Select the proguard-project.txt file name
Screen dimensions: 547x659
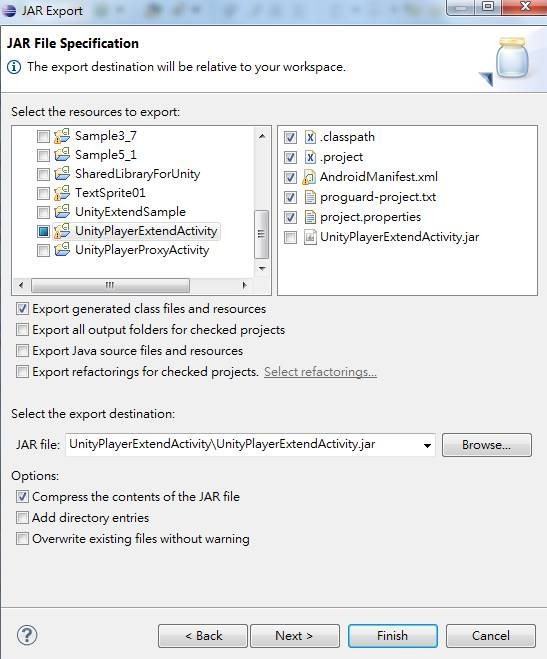[x=378, y=197]
